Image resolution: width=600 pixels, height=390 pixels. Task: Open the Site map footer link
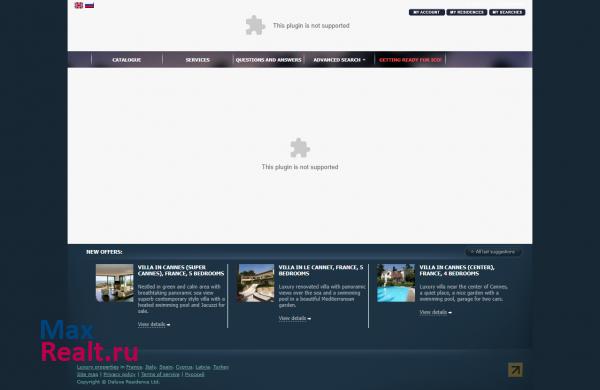[x=87, y=374]
